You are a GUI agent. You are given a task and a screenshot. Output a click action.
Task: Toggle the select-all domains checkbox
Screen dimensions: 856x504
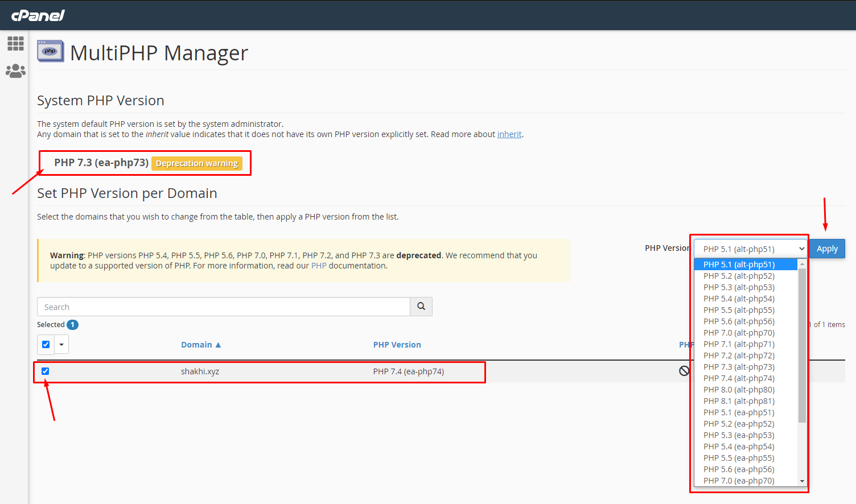[x=46, y=345]
